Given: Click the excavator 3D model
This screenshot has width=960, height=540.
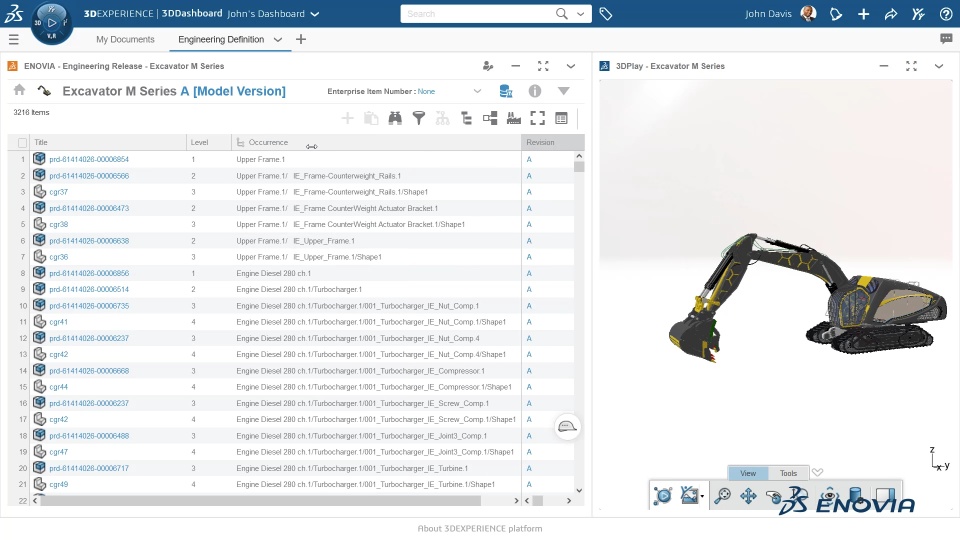Looking at the screenshot, I should click(808, 300).
